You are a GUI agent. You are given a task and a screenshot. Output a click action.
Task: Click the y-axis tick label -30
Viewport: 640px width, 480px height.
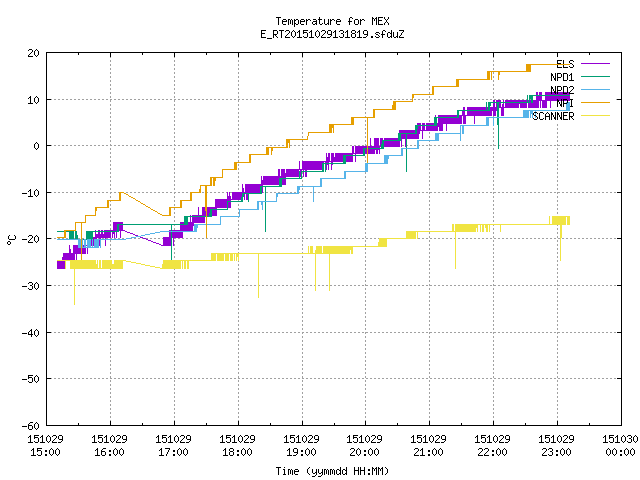(31, 286)
